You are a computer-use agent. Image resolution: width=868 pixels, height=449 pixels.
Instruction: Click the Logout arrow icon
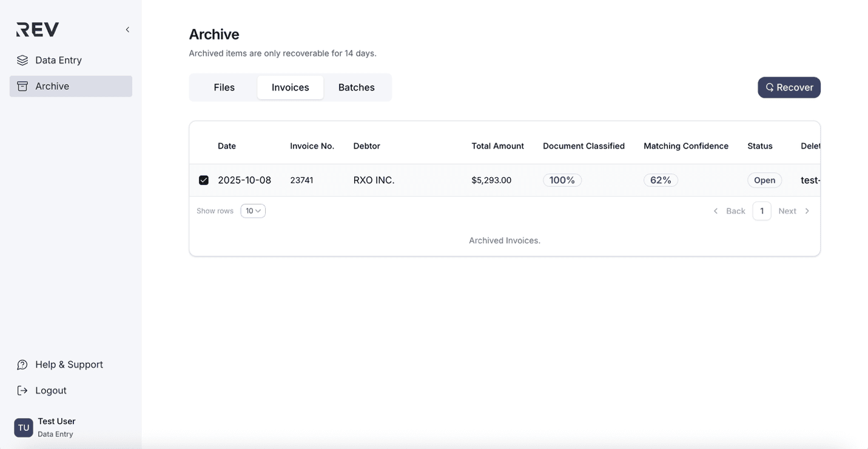(22, 390)
